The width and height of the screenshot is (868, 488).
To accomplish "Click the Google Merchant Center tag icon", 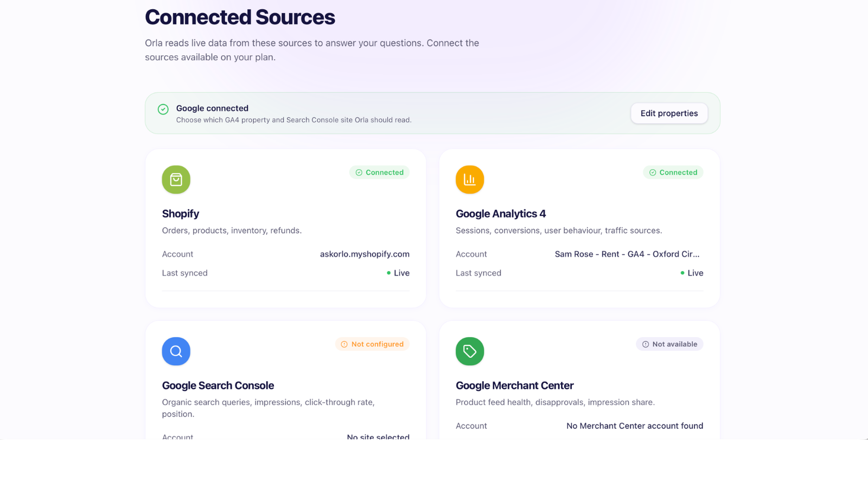I will [x=470, y=351].
